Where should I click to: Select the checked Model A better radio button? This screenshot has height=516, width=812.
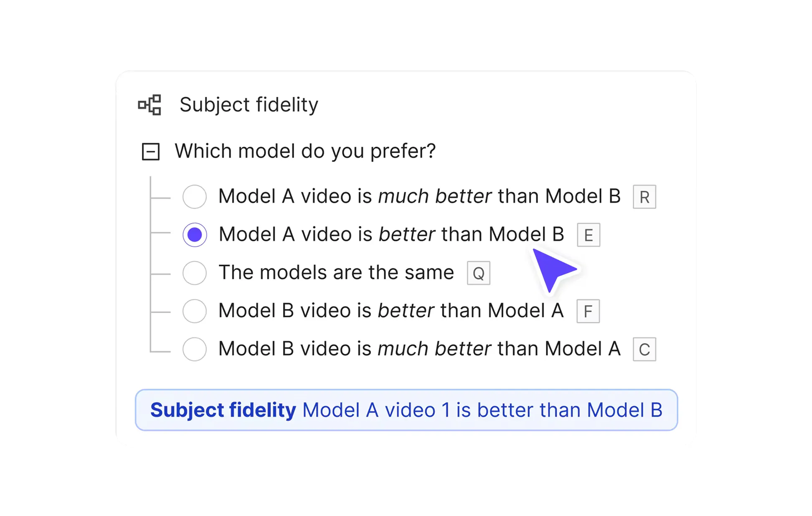195,235
